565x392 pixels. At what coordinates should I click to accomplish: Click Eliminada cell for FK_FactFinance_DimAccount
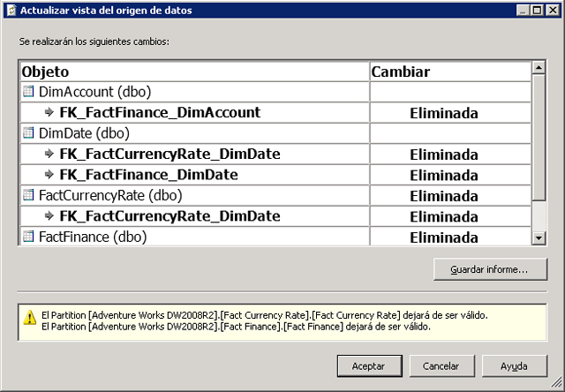[x=450, y=113]
